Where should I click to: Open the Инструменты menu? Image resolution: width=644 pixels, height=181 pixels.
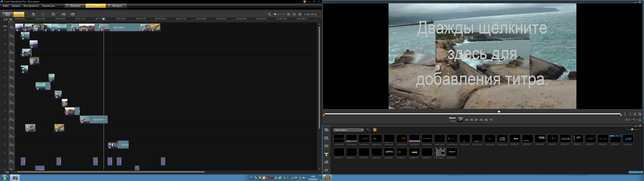[31, 6]
